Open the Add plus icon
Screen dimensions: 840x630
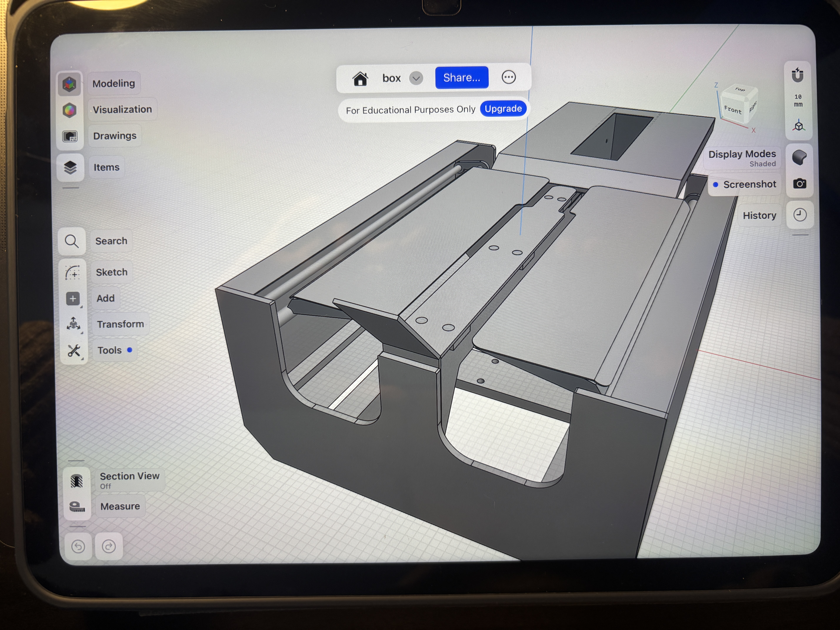73,299
